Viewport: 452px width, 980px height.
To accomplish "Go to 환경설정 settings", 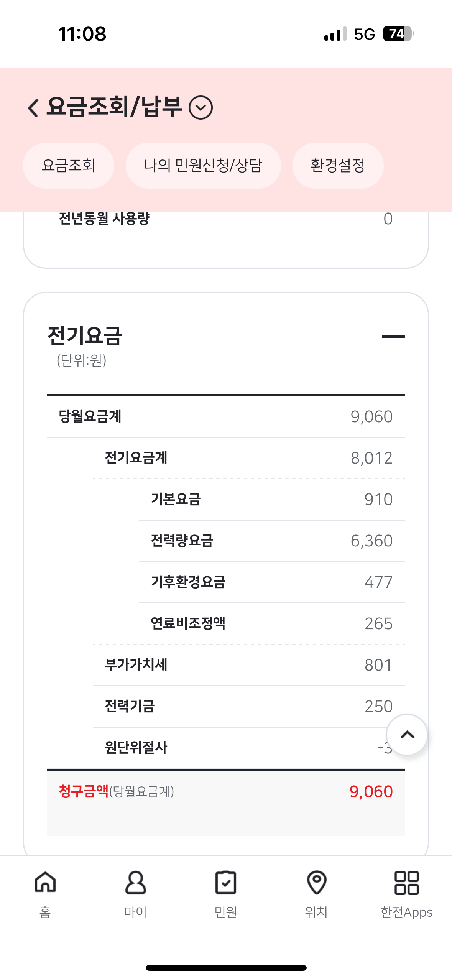I will coord(338,166).
